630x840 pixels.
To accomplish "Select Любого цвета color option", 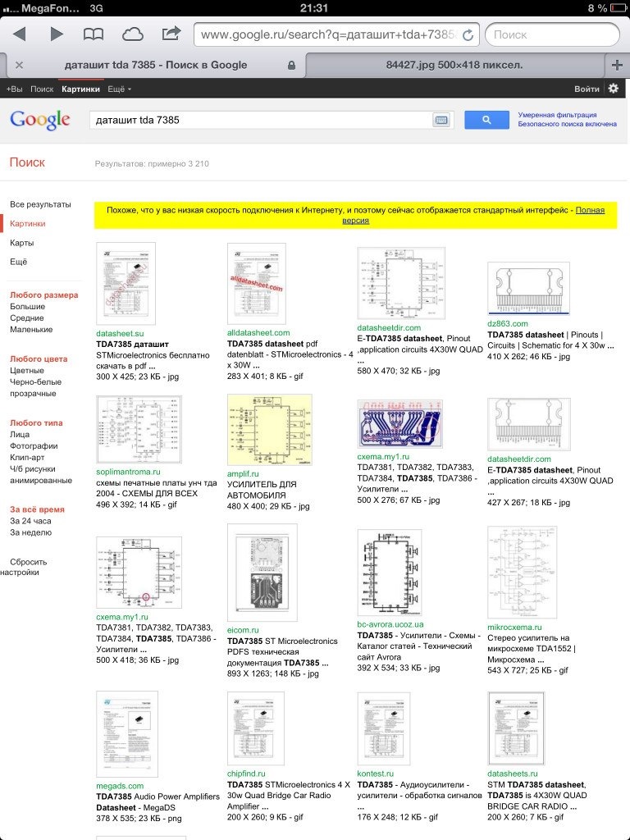I will pyautogui.click(x=39, y=359).
